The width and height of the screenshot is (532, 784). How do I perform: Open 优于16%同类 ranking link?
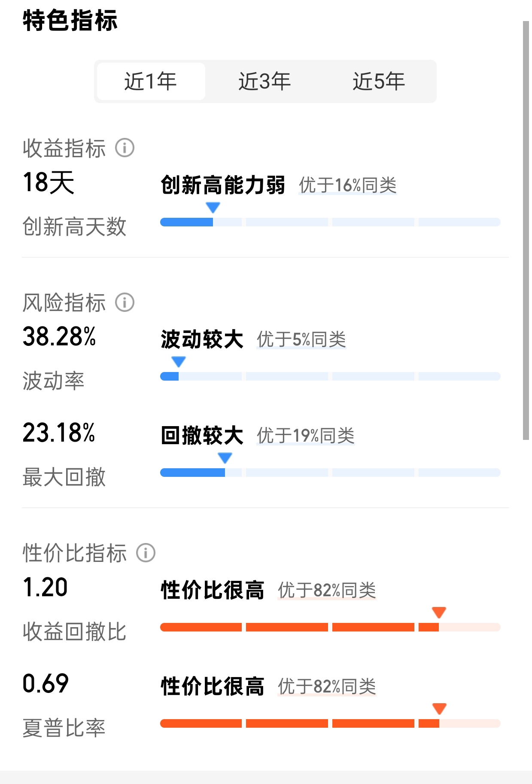348,185
